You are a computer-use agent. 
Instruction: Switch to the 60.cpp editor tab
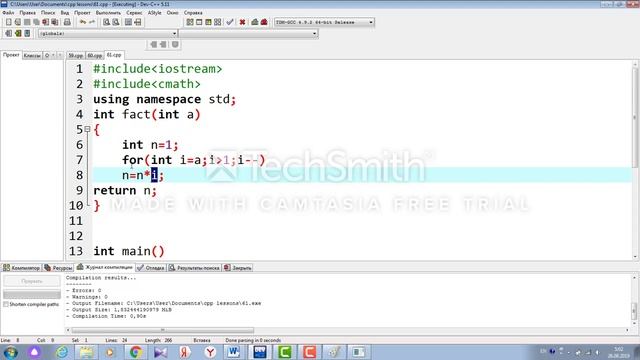(x=95, y=55)
